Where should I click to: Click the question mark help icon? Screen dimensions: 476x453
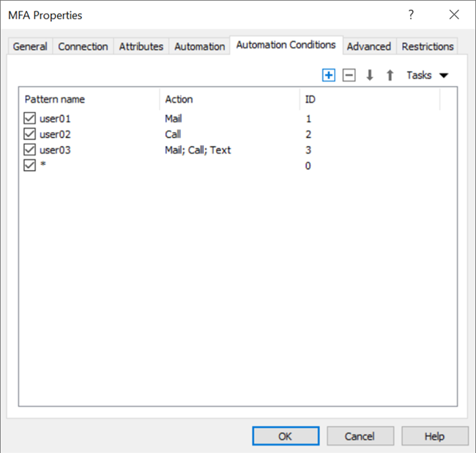point(411,15)
